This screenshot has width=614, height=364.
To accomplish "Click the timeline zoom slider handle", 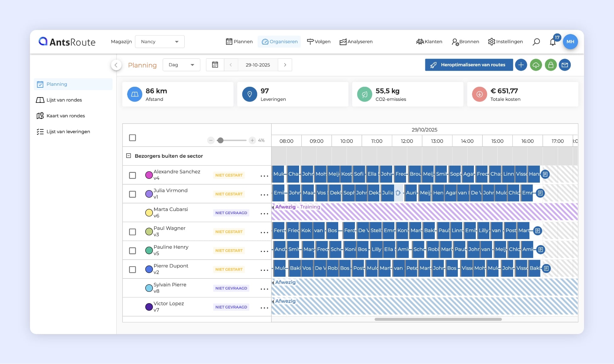I will [221, 140].
